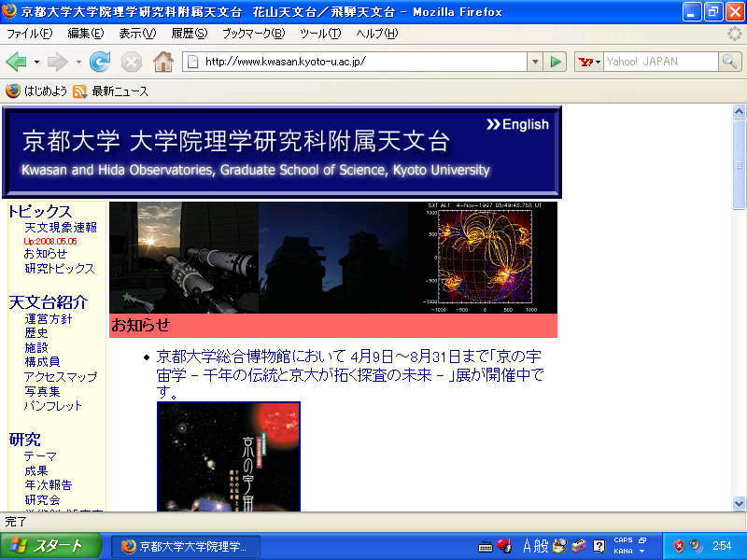Go back with the green back arrow
The width and height of the screenshot is (747, 560).
click(x=16, y=62)
